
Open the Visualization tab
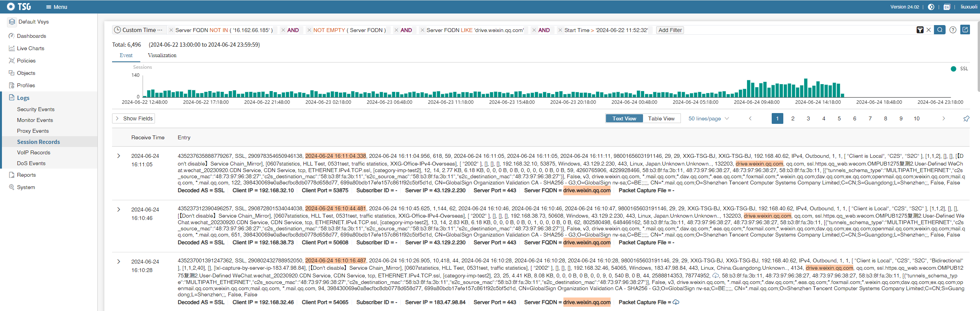(x=162, y=56)
